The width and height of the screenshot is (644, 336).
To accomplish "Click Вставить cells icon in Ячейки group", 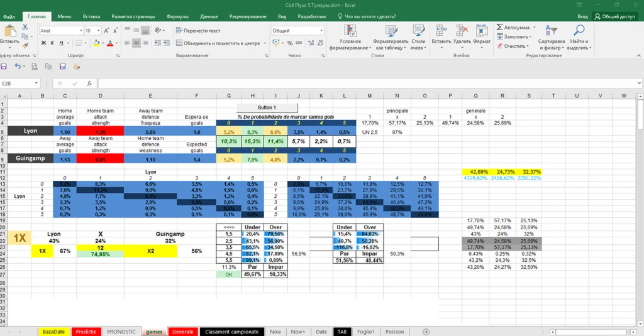I will tap(441, 31).
